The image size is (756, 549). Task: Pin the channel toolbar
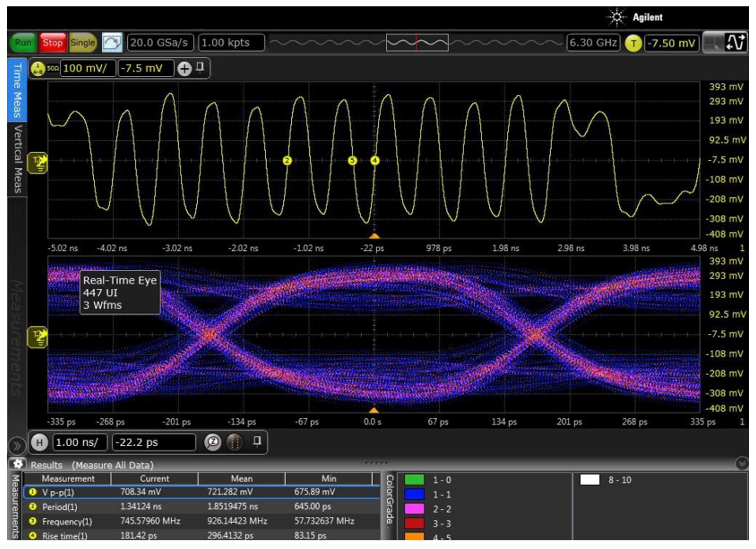click(x=200, y=68)
